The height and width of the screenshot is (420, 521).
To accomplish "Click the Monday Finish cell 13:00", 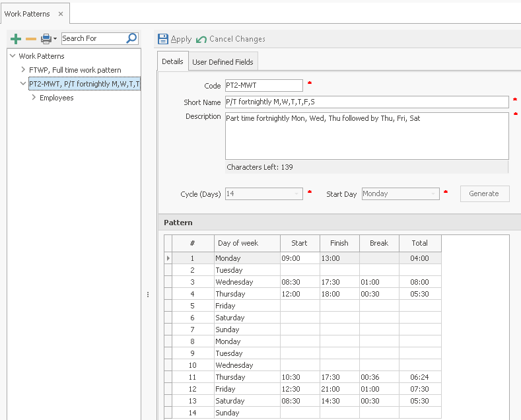I will pyautogui.click(x=339, y=258).
